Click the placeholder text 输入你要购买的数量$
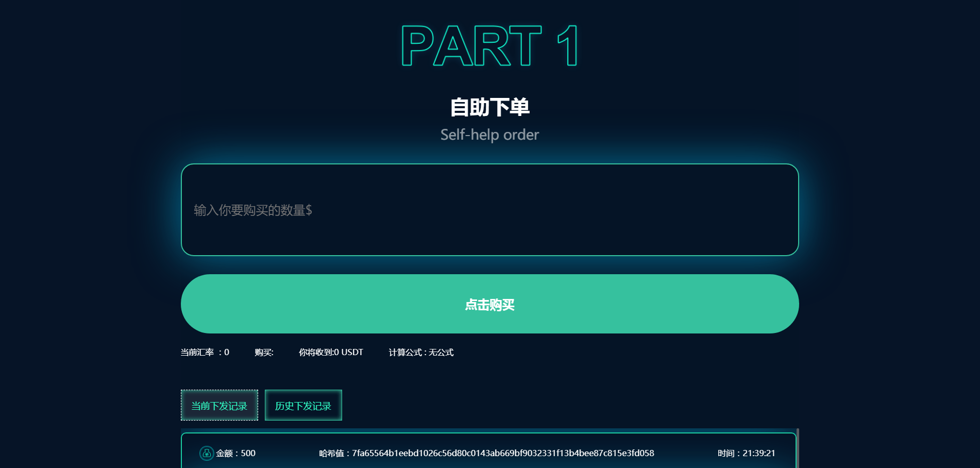Image resolution: width=980 pixels, height=468 pixels. click(251, 210)
